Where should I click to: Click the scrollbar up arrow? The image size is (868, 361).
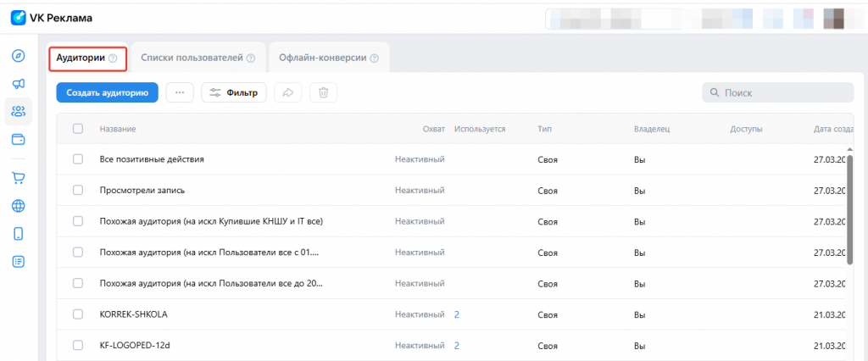coord(849,148)
